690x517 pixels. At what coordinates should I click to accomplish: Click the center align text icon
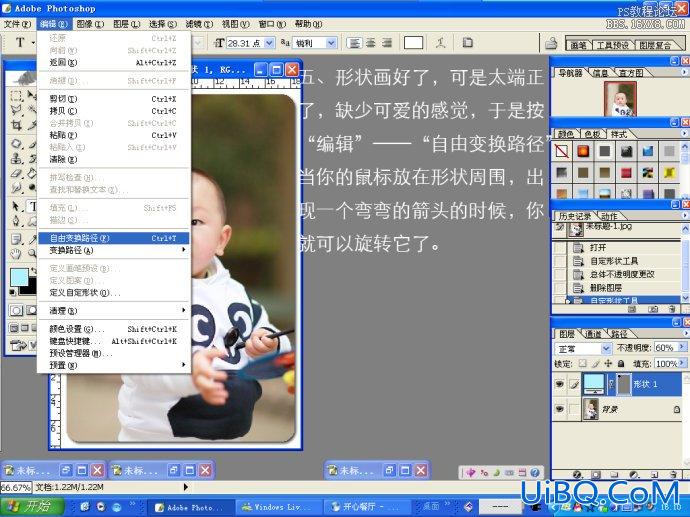(371, 43)
